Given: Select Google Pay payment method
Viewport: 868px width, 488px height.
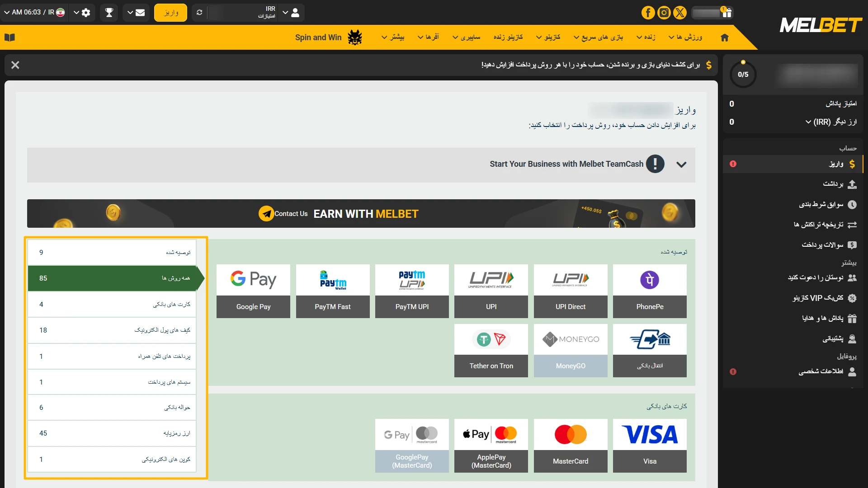Looking at the screenshot, I should 253,291.
